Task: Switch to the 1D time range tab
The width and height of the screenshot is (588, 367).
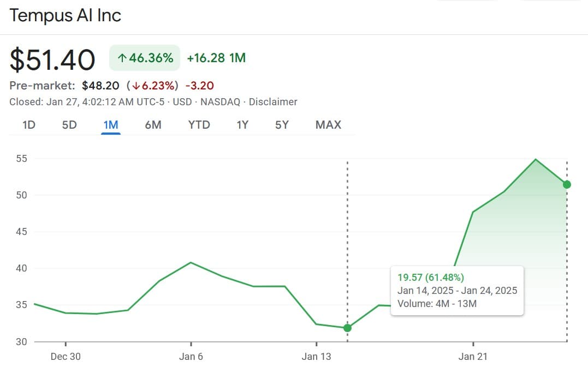Action: point(28,125)
